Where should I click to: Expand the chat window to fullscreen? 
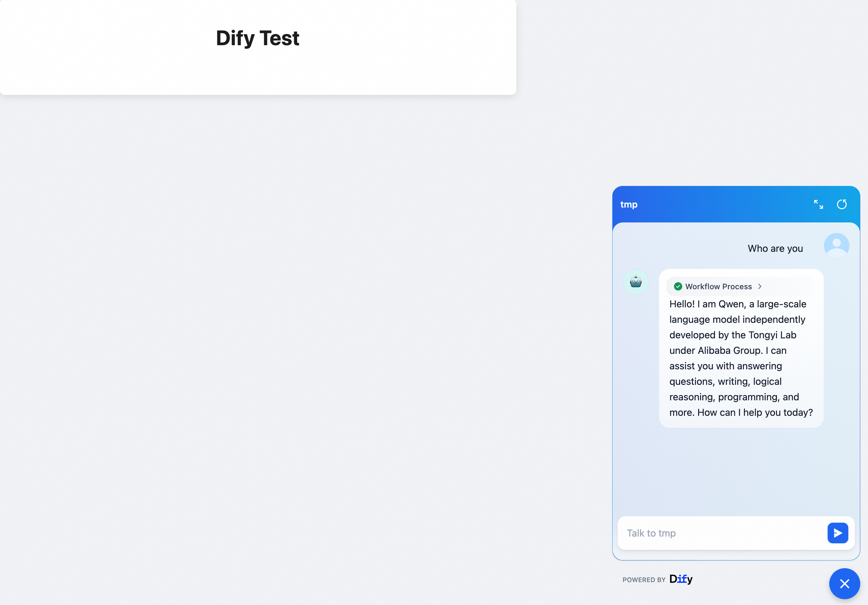[x=819, y=204]
